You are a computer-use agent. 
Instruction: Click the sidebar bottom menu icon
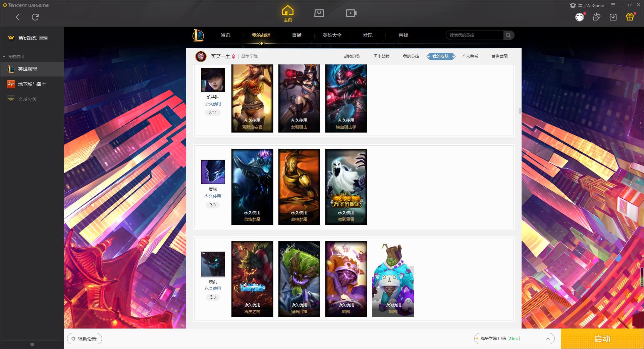pyautogui.click(x=32, y=344)
